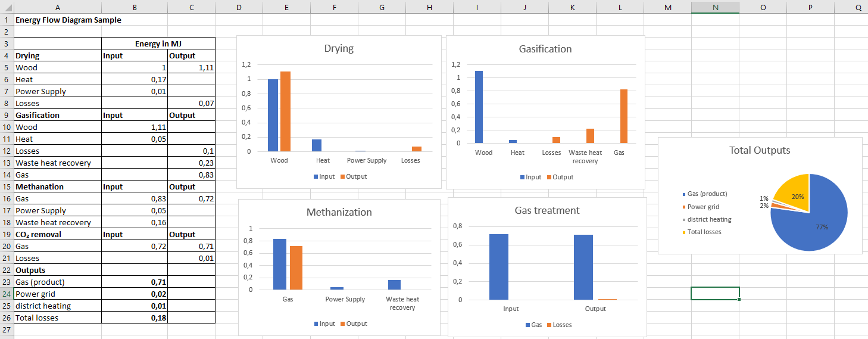Image resolution: width=868 pixels, height=339 pixels.
Task: Click the 'Losses' legend entry in Gas treatment chart
Action: click(x=559, y=325)
